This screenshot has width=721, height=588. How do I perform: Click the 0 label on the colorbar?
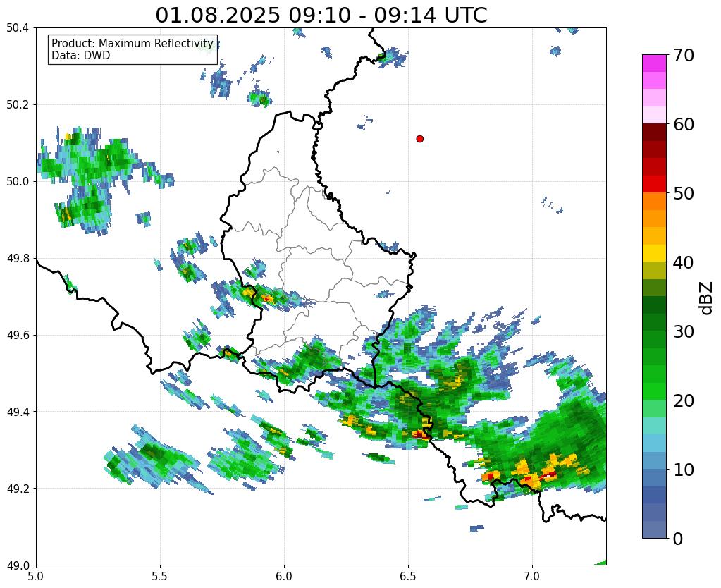(x=678, y=539)
